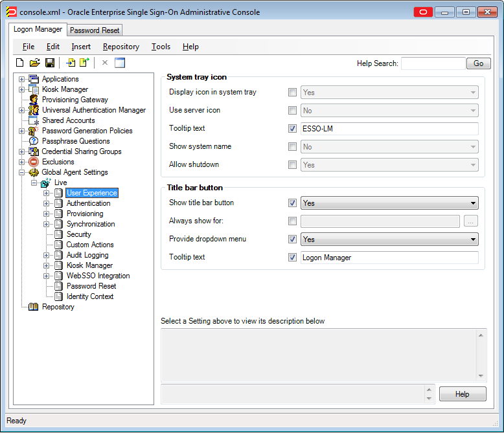Viewport: 504px width, 433px height.
Task: Enable Display icon in system tray checkbox
Action: [292, 93]
